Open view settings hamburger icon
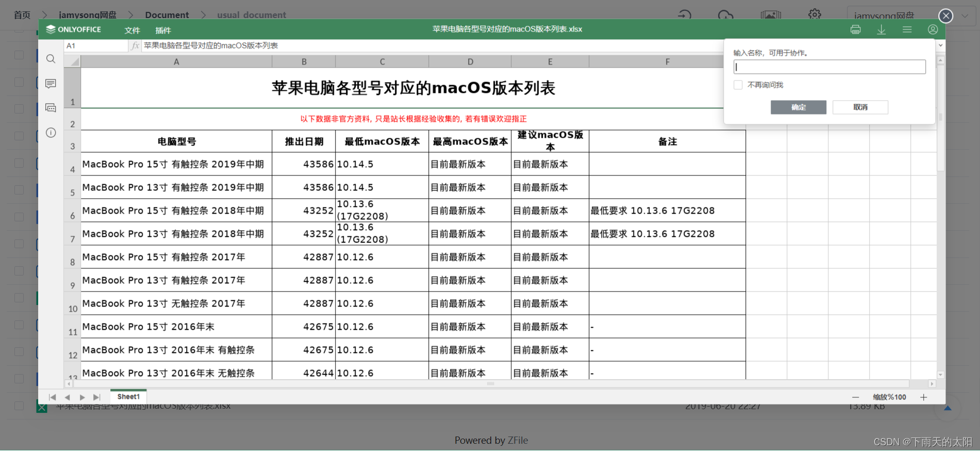 pos(907,29)
